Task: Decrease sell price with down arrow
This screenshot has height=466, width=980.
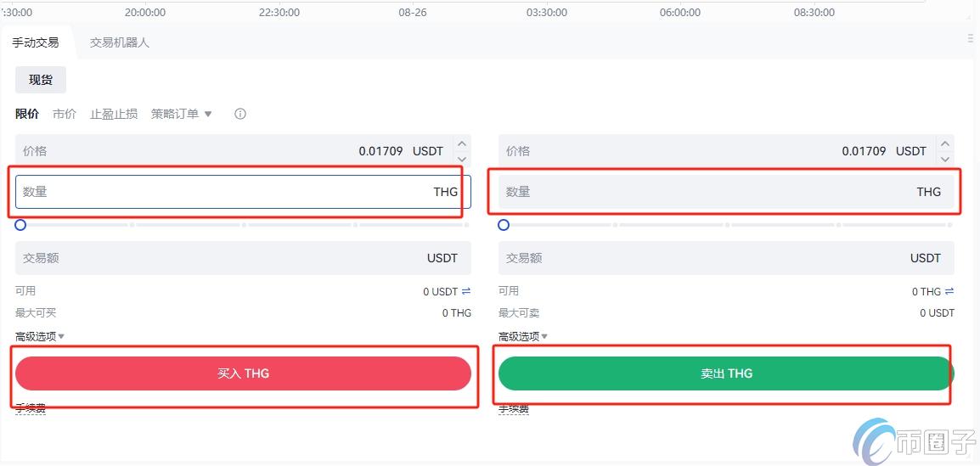Action: click(945, 159)
